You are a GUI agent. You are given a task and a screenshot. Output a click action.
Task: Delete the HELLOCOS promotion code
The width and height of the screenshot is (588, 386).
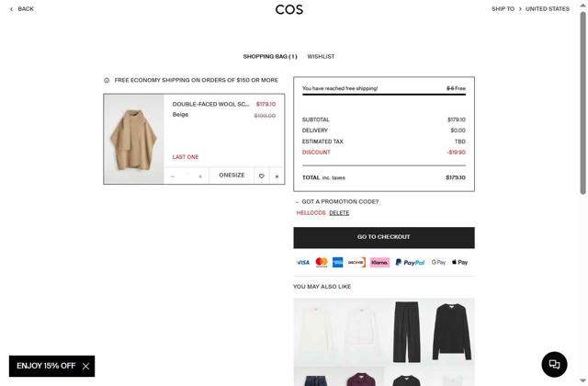coord(339,212)
